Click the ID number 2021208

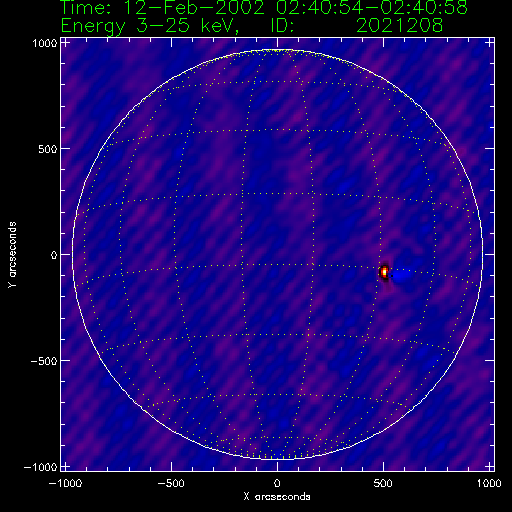pos(399,25)
